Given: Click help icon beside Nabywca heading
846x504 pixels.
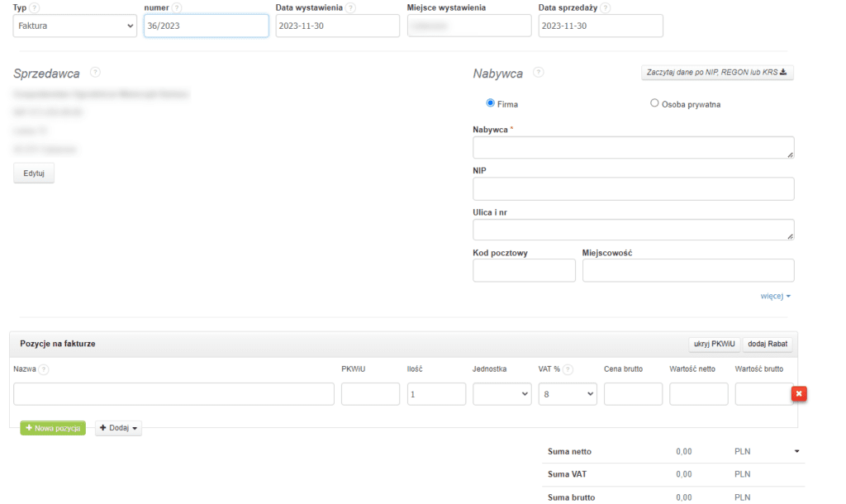Looking at the screenshot, I should tap(539, 73).
